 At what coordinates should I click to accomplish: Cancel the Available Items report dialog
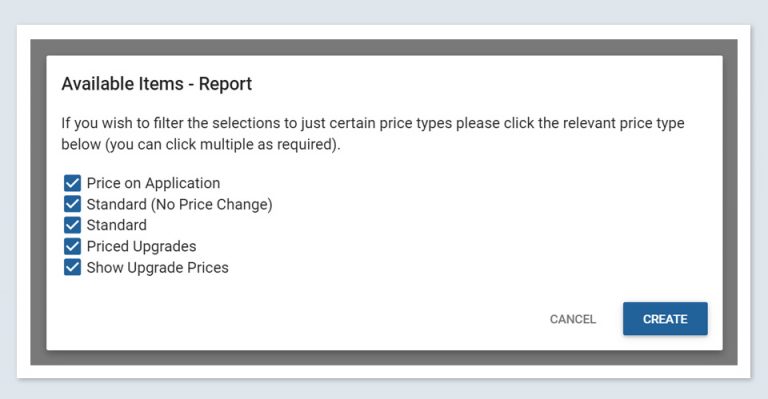pos(573,319)
